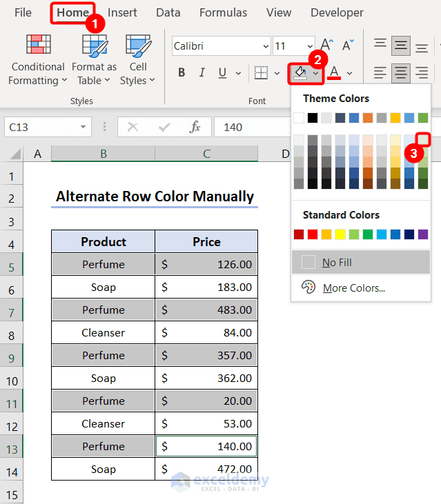Apply the red Font Color icon
This screenshot has width=441, height=504.
point(334,72)
